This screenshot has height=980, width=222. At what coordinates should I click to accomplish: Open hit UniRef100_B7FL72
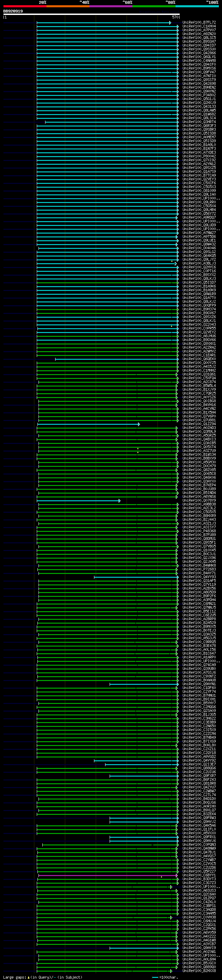pyautogui.click(x=199, y=23)
